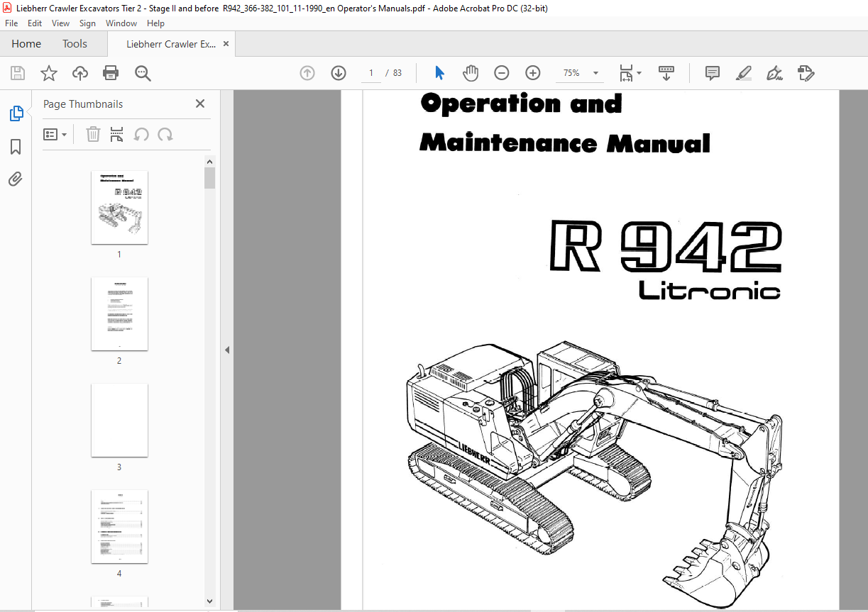Switch to the Home tab
Screen dimensions: 868x612
(26, 44)
